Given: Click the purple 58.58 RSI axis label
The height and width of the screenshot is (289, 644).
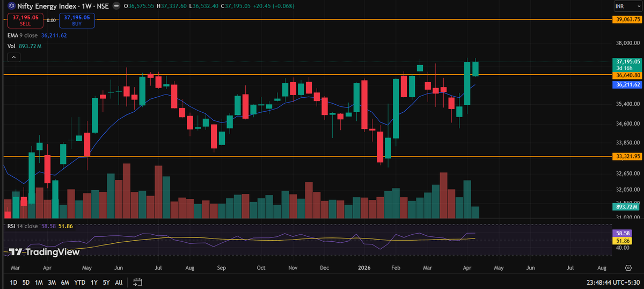Looking at the screenshot, I should (x=623, y=234).
